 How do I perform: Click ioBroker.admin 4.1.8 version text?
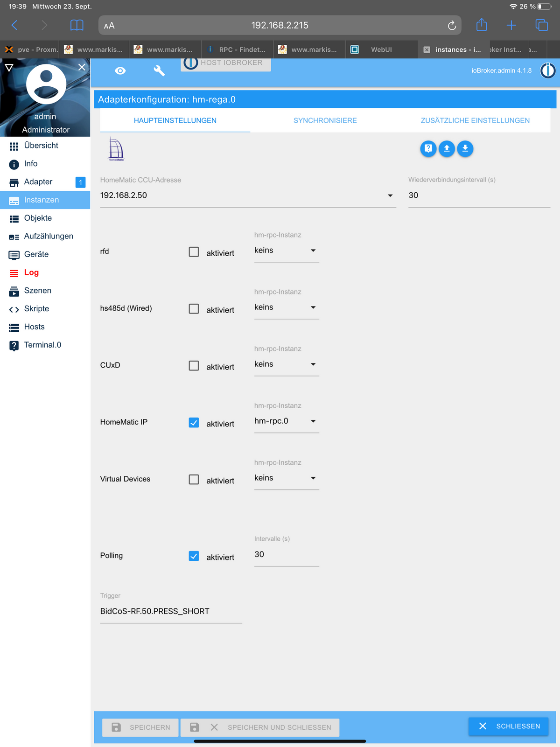click(502, 70)
